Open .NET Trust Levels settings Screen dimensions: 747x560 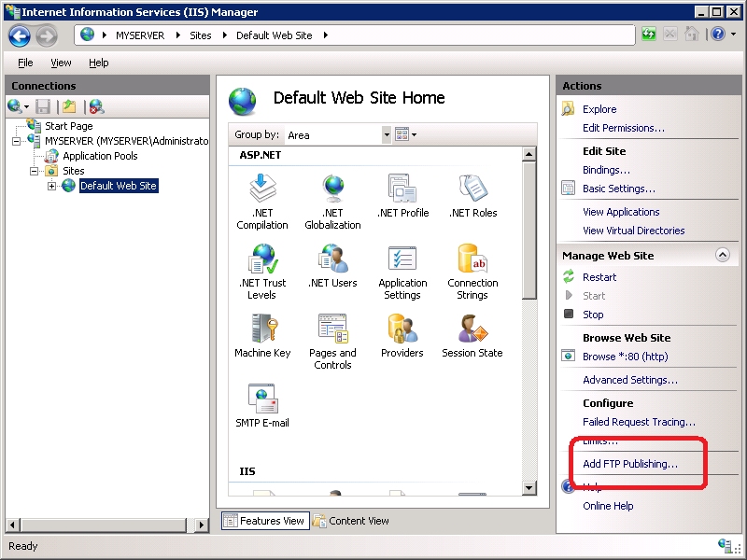click(262, 268)
